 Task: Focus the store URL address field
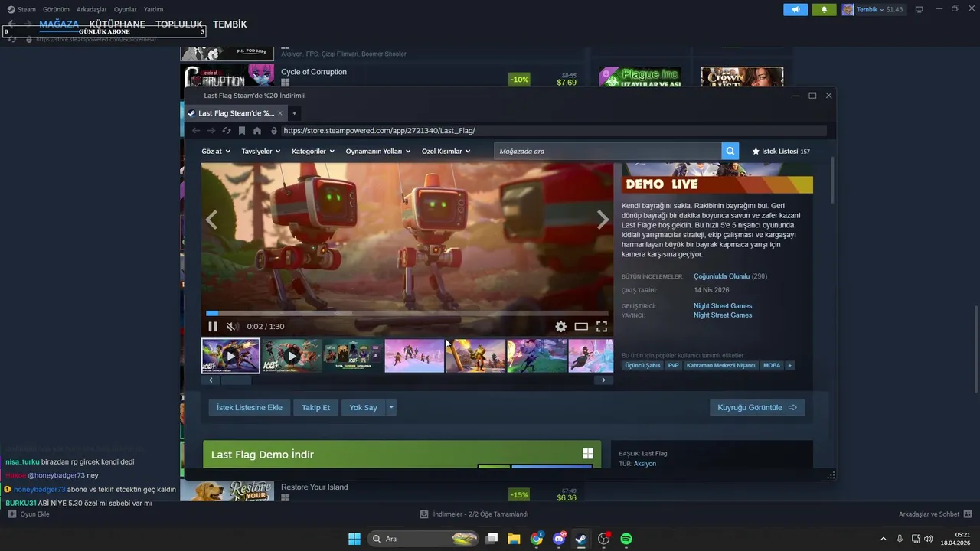tap(554, 131)
